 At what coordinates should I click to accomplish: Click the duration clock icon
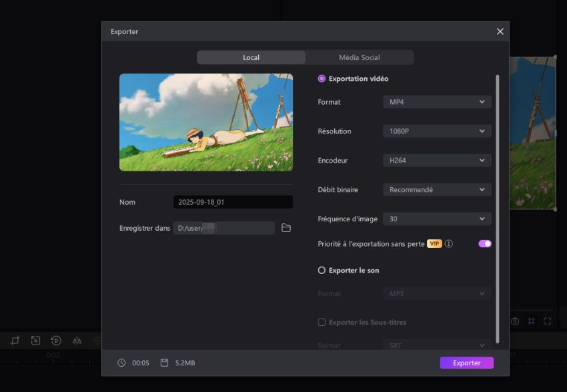121,363
